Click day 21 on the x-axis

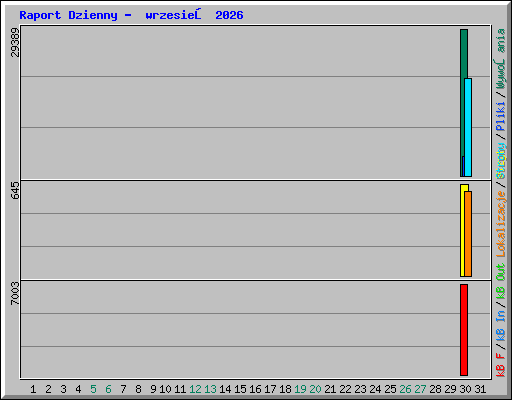[x=330, y=389]
